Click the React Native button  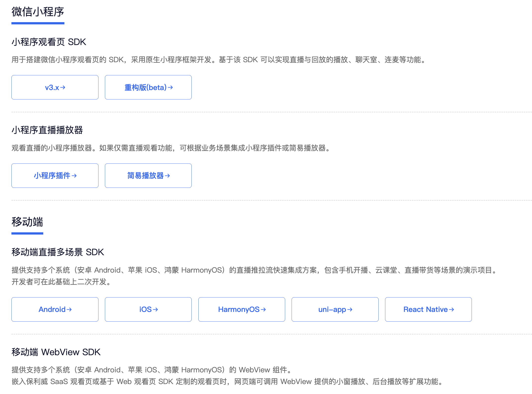pyautogui.click(x=428, y=309)
